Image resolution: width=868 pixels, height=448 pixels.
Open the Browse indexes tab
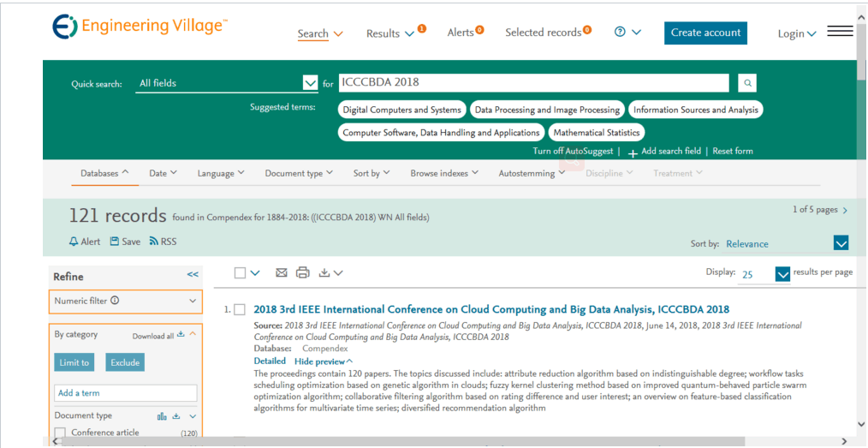tap(445, 173)
